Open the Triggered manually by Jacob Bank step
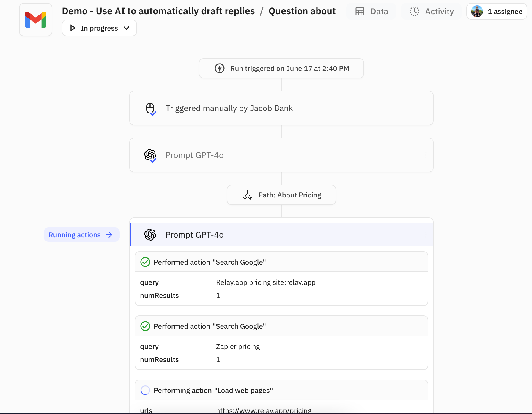The height and width of the screenshot is (414, 532). [x=281, y=108]
